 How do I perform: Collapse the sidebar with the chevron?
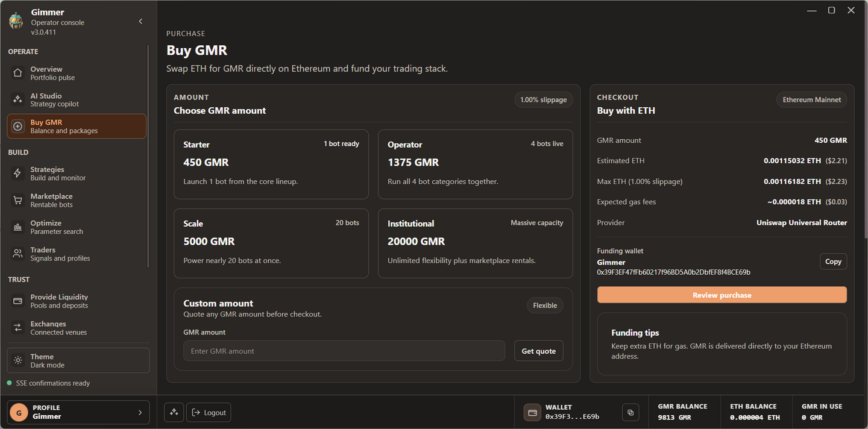point(140,22)
